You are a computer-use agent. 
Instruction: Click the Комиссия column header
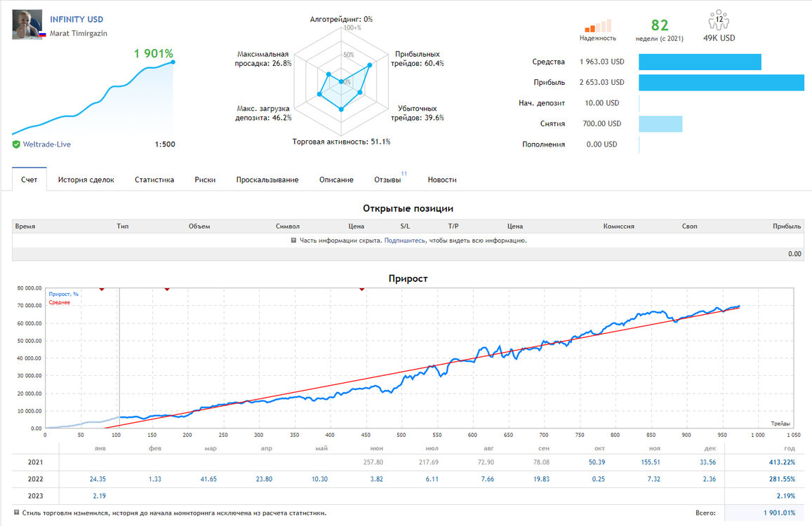point(618,227)
